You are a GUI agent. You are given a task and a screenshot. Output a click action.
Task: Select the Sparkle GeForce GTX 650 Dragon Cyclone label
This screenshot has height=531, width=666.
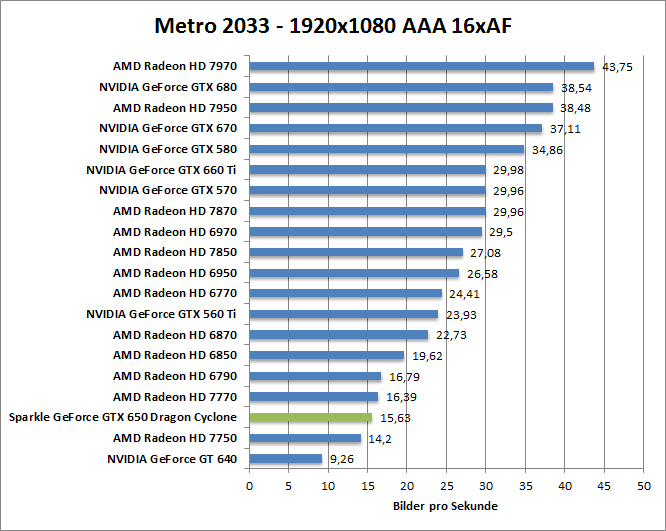point(123,418)
